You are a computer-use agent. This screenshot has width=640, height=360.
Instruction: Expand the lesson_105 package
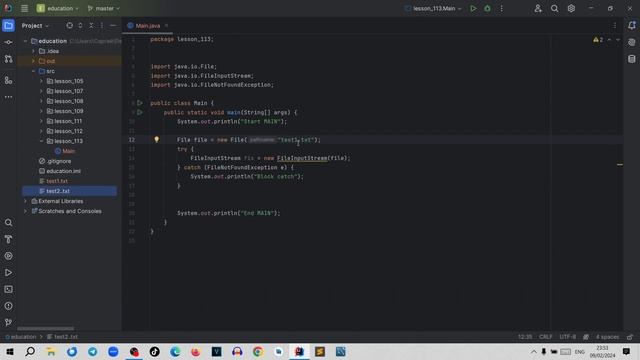coord(41,81)
